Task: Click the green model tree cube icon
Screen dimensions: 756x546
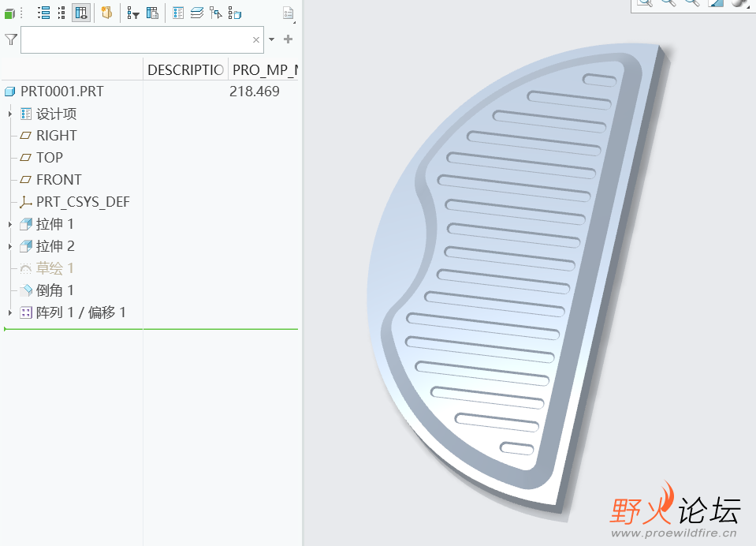Action: 9,13
